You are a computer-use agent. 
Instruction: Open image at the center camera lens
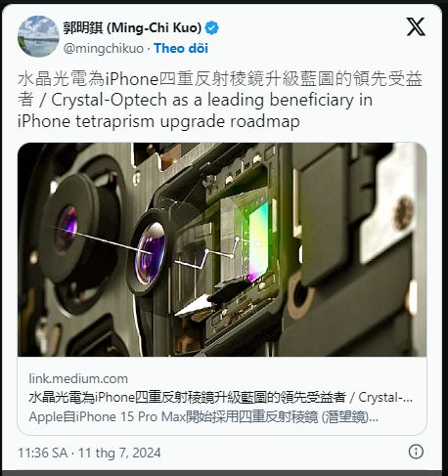pos(151,252)
